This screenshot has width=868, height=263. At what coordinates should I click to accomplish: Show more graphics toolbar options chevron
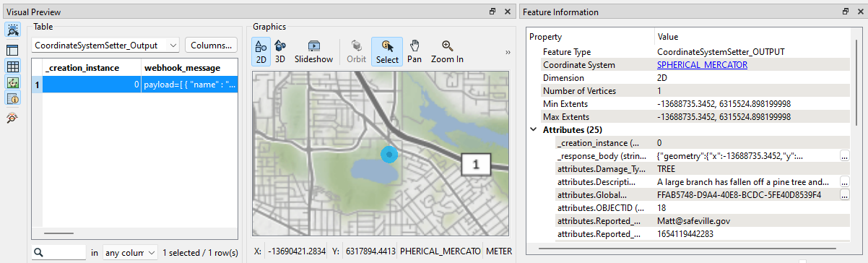coord(508,52)
